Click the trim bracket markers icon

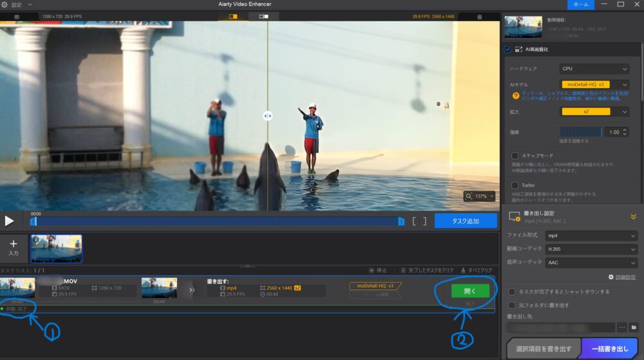pos(419,221)
